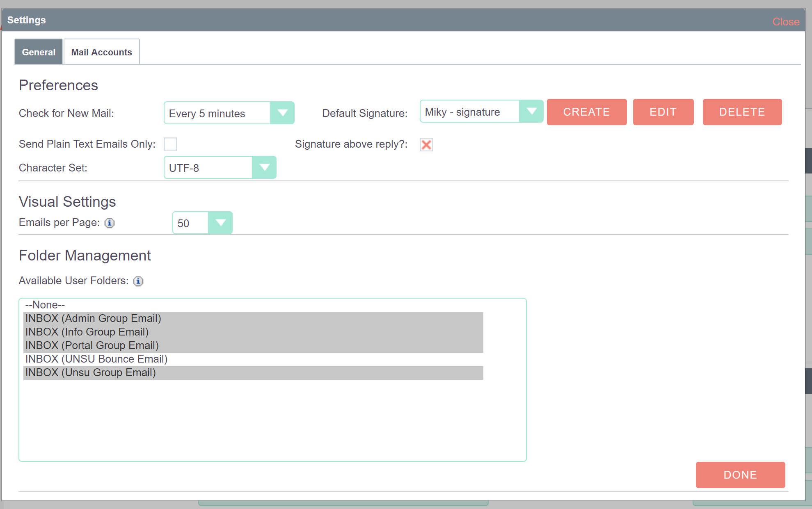Image resolution: width=812 pixels, height=509 pixels.
Task: Click the DELETE signature button
Action: pyautogui.click(x=742, y=112)
